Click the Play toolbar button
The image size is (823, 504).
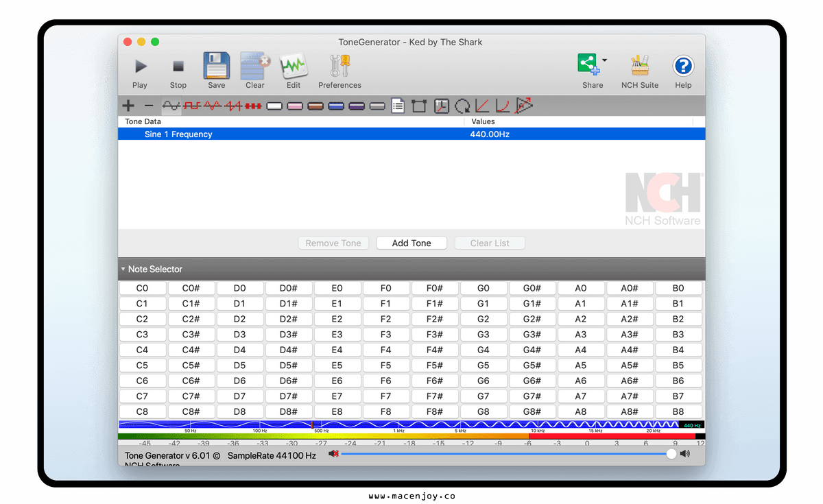[140, 71]
